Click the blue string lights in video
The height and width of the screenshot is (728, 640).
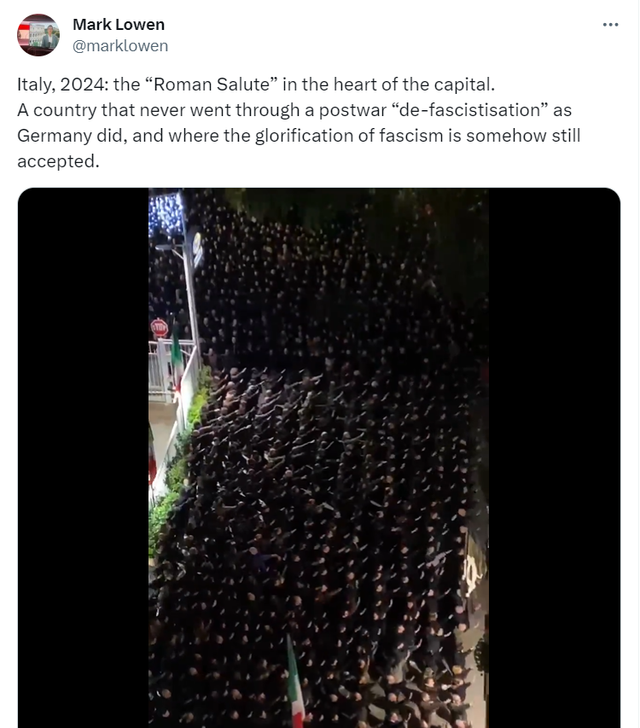tap(165, 214)
